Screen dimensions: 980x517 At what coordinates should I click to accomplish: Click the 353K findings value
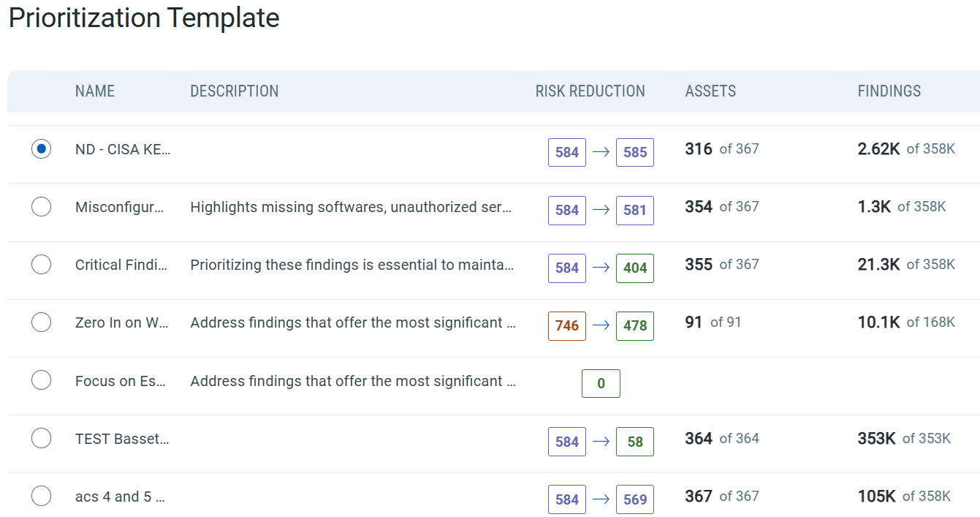click(x=876, y=439)
